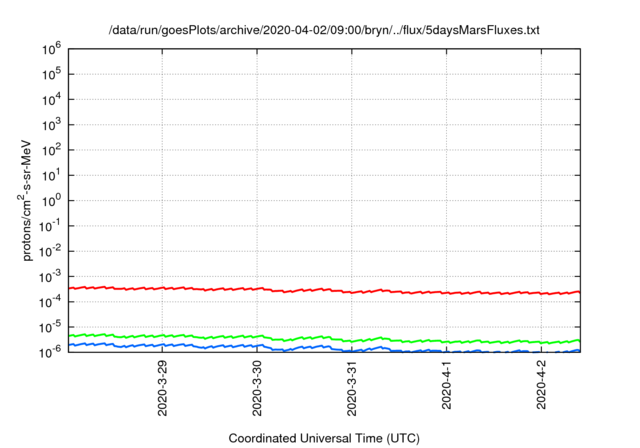The image size is (640, 448).
Task: Click the 2020-3-31 date label
Action: [x=352, y=388]
